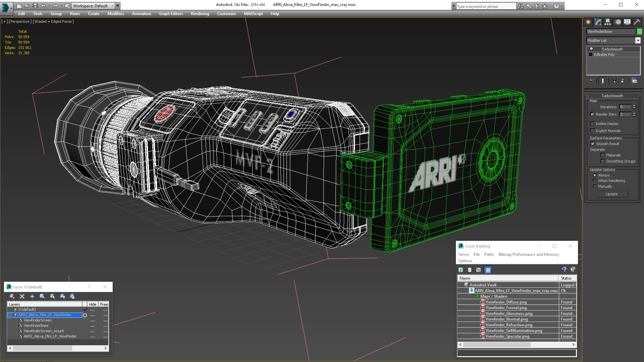Click Make Unique modifier icon
This screenshot has height=362, width=644.
(x=614, y=81)
